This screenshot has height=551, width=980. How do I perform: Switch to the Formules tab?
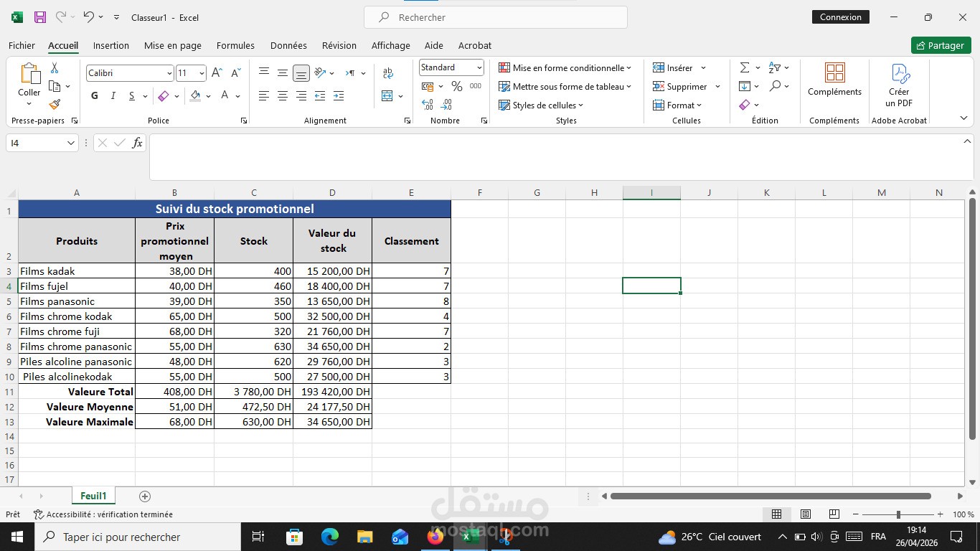click(235, 45)
